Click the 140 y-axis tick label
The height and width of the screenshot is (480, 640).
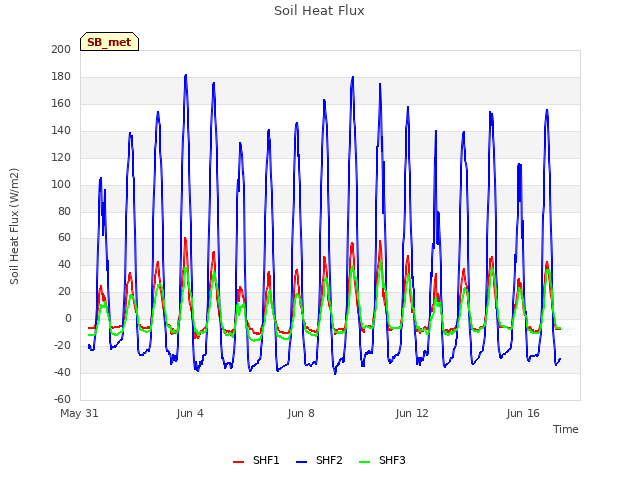pyautogui.click(x=61, y=130)
